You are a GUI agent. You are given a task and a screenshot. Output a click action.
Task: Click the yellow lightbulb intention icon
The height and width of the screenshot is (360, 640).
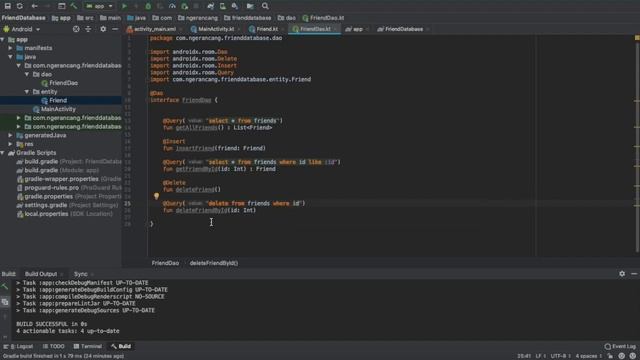[156, 196]
